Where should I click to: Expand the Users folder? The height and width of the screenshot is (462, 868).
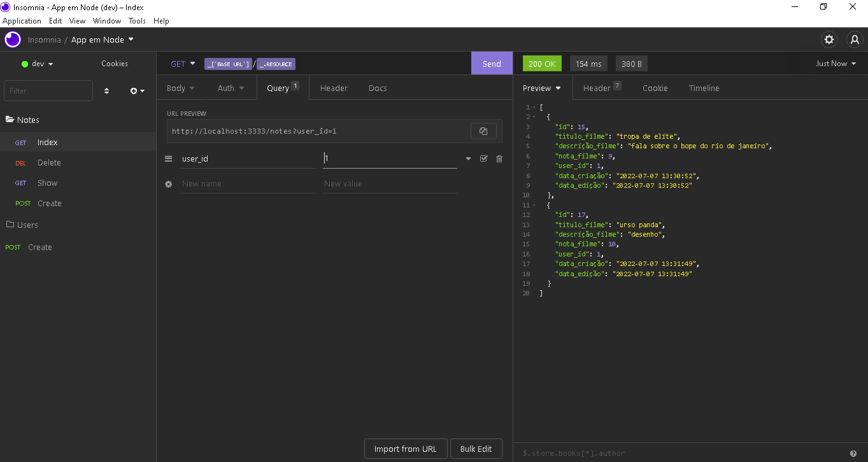coord(22,225)
